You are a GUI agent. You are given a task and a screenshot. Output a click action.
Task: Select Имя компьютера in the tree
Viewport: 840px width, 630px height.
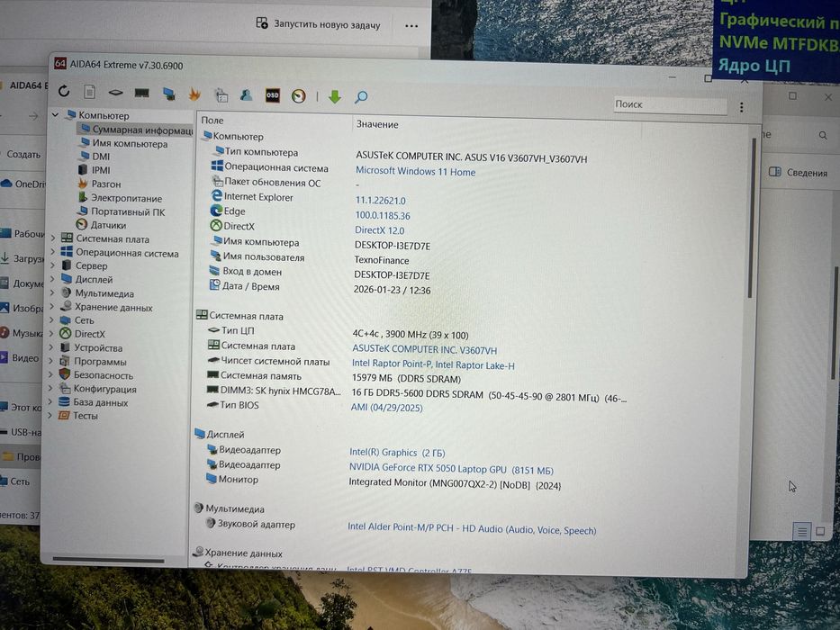[123, 144]
